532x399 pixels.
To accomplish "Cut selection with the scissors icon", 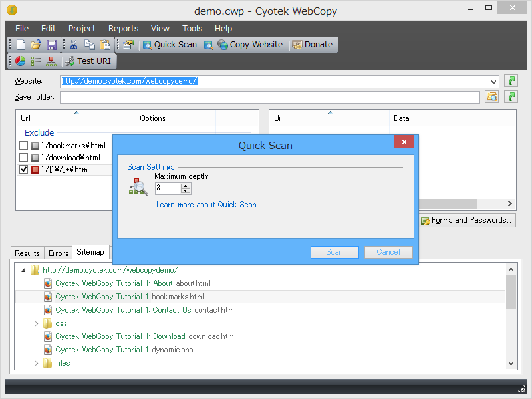I will point(74,45).
